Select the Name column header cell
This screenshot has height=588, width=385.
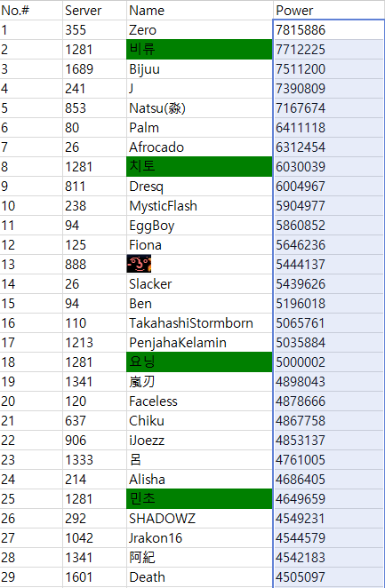(200, 10)
